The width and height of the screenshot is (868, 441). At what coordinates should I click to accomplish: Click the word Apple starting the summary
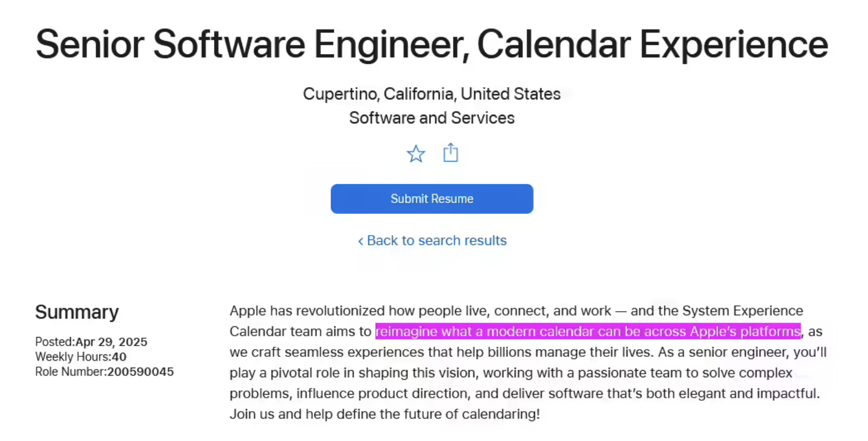click(248, 311)
